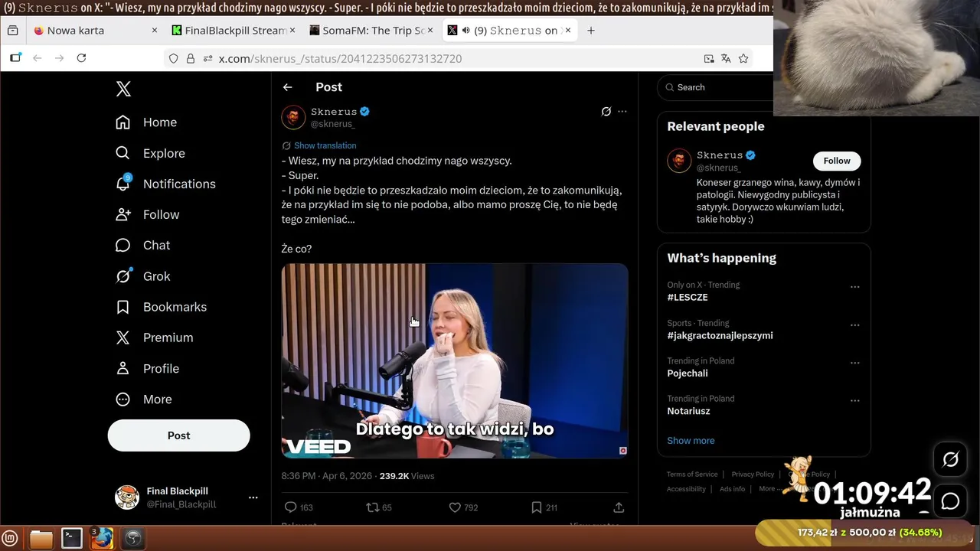Open the X logo home link
The width and height of the screenshot is (980, 551).
click(x=123, y=89)
